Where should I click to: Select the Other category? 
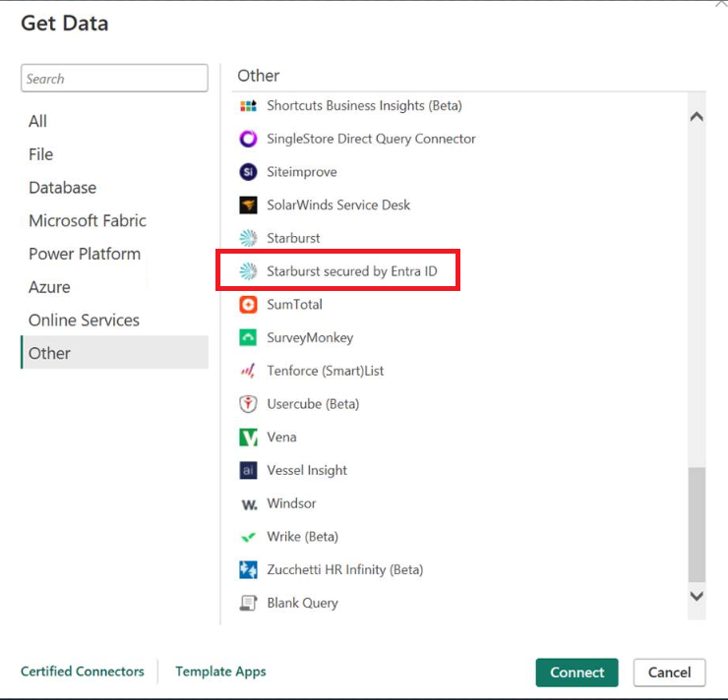coord(115,353)
